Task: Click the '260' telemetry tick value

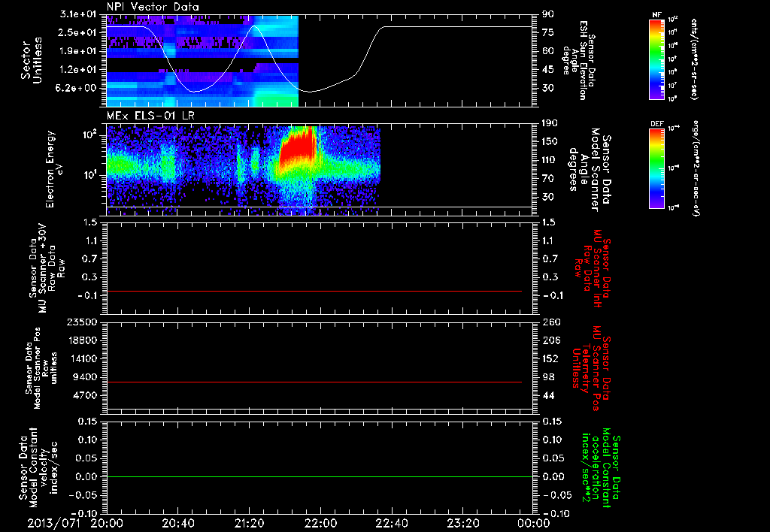Action: (x=551, y=322)
